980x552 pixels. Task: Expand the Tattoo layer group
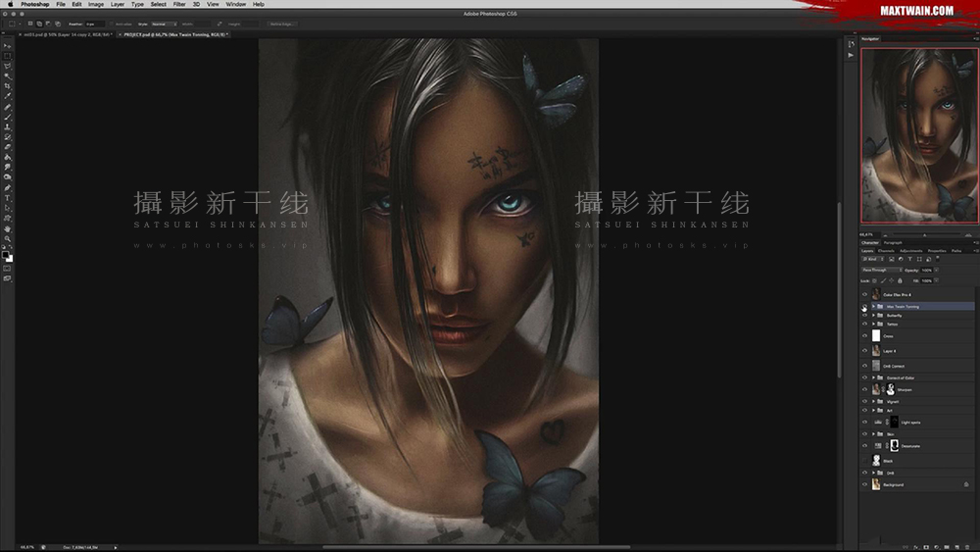click(x=874, y=324)
